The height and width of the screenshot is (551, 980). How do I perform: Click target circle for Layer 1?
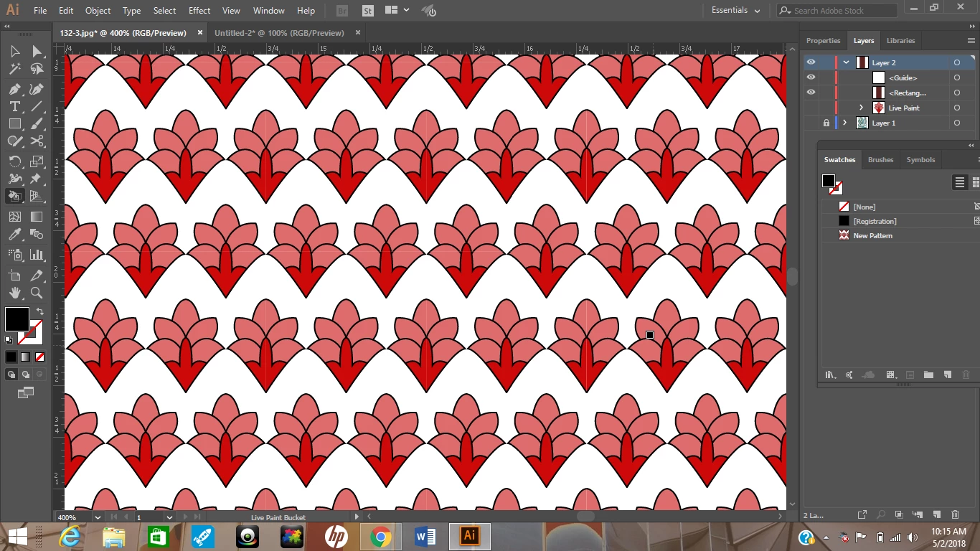coord(957,123)
